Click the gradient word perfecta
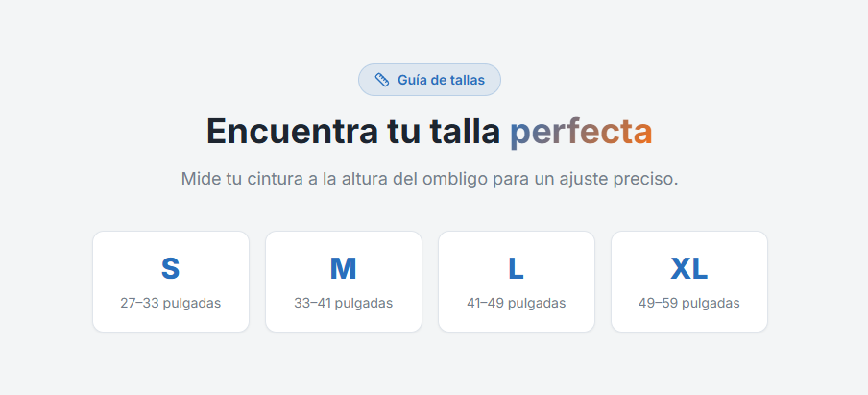Viewport: 868px width, 395px height. 581,132
